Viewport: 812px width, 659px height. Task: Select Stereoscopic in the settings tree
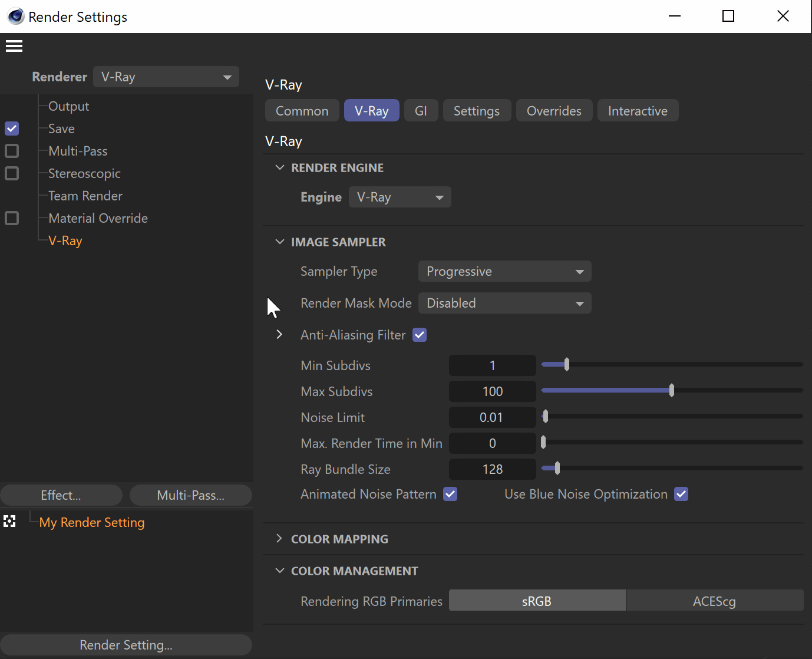coord(84,173)
